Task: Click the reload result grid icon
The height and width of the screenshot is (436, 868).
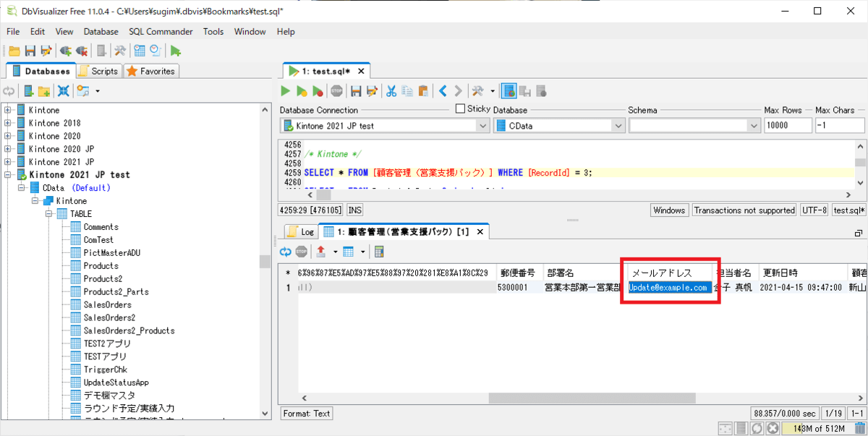Action: coord(286,252)
